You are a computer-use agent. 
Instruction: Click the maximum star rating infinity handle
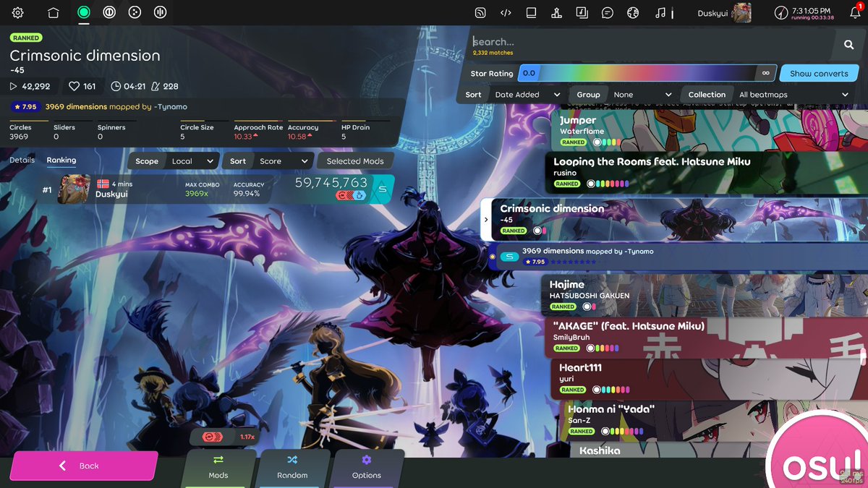[765, 73]
